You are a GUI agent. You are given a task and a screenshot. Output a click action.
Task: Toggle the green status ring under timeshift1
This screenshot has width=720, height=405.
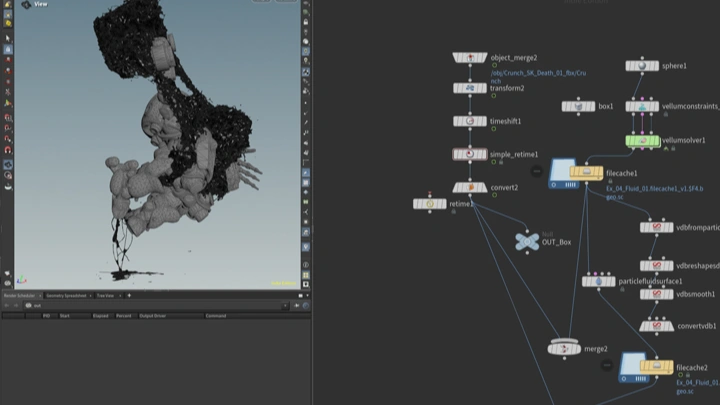[x=494, y=129]
